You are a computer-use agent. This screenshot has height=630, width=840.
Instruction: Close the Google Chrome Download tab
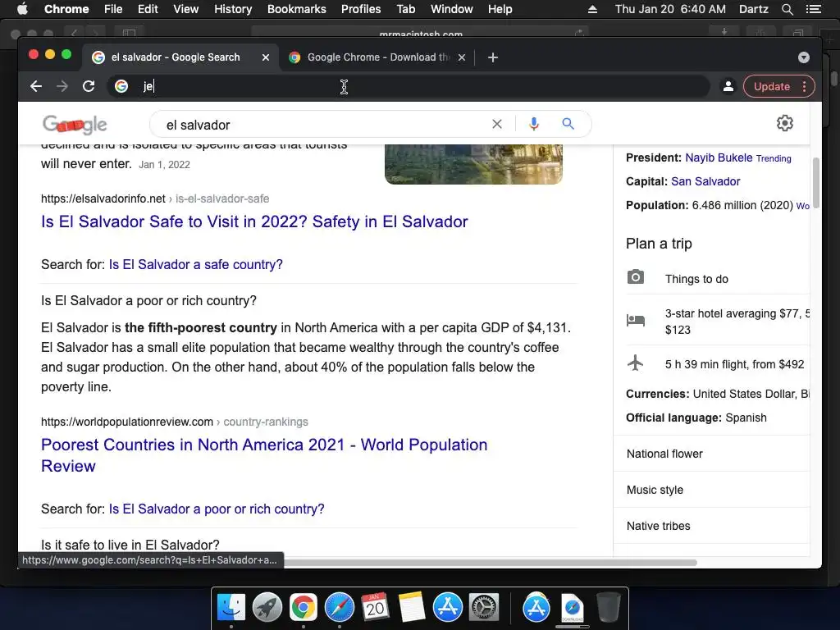click(461, 57)
